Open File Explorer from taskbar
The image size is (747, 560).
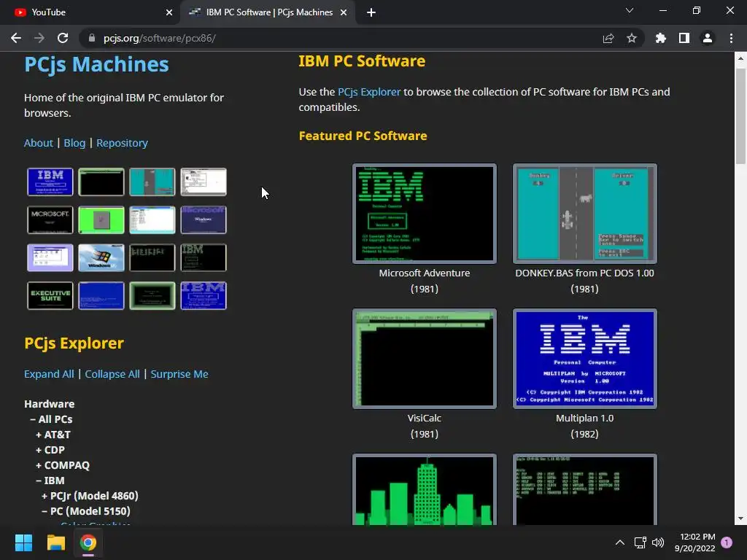(x=55, y=542)
